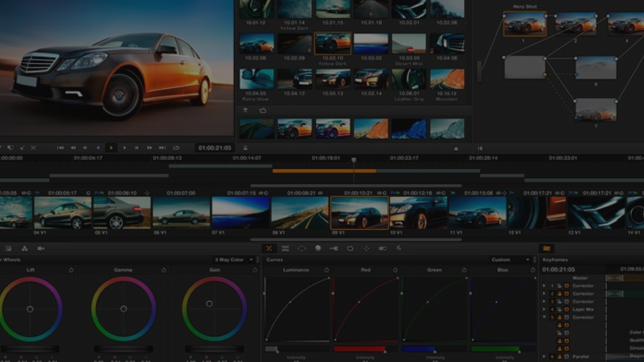
Task: Reset the Lift color wheel
Action: click(x=71, y=270)
